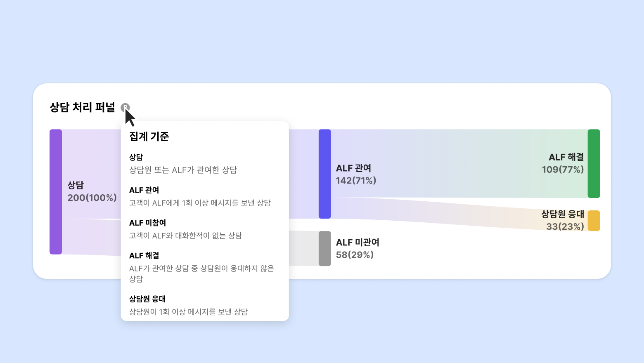Screen dimensions: 644x363
Task: Select ALF 미참여 entry in the tooltip
Action: point(147,223)
